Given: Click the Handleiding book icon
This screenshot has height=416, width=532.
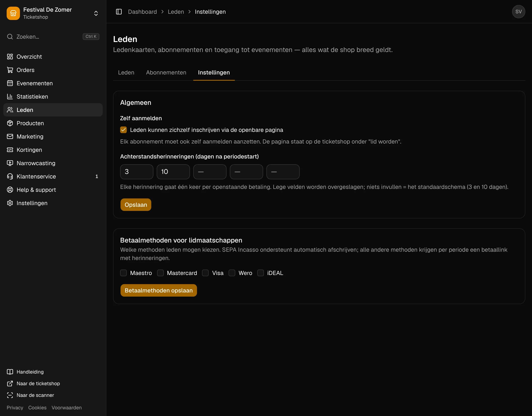Looking at the screenshot, I should [10, 372].
